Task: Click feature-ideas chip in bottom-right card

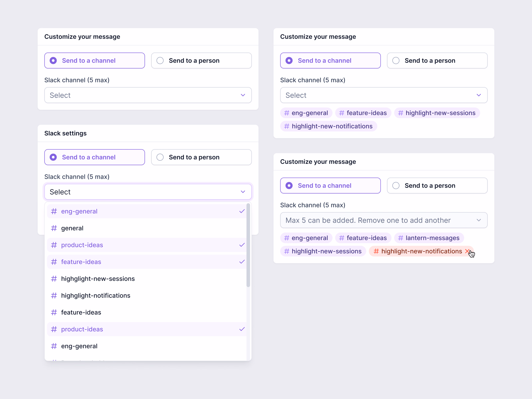Action: point(363,238)
